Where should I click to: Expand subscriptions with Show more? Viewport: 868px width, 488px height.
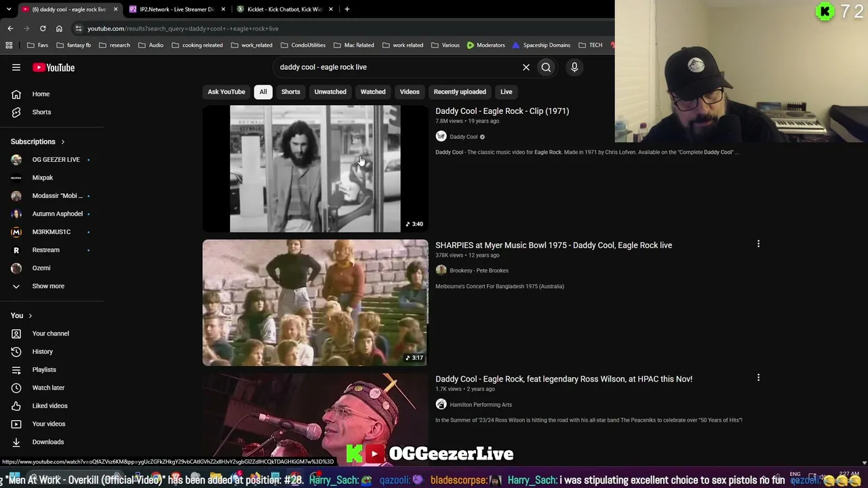48,286
